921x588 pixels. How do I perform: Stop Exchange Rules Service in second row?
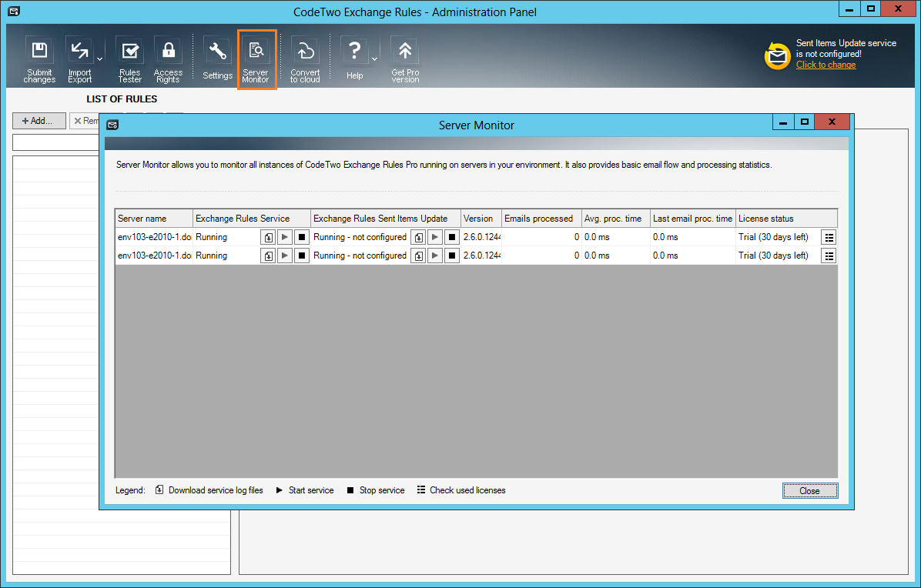click(x=302, y=256)
